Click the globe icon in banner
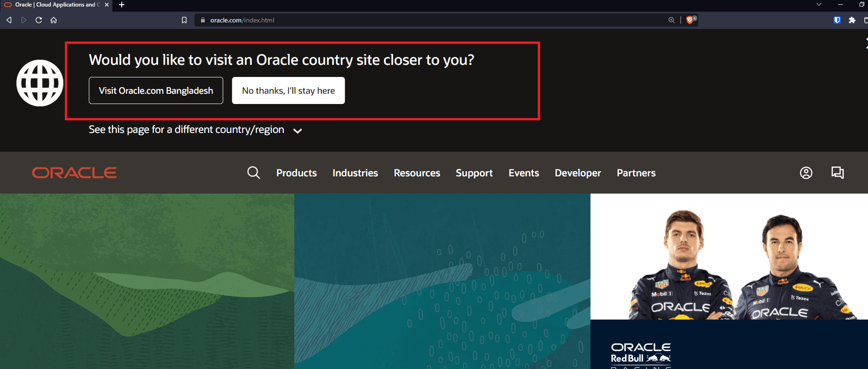Viewport: 868px width, 369px height. (x=40, y=83)
